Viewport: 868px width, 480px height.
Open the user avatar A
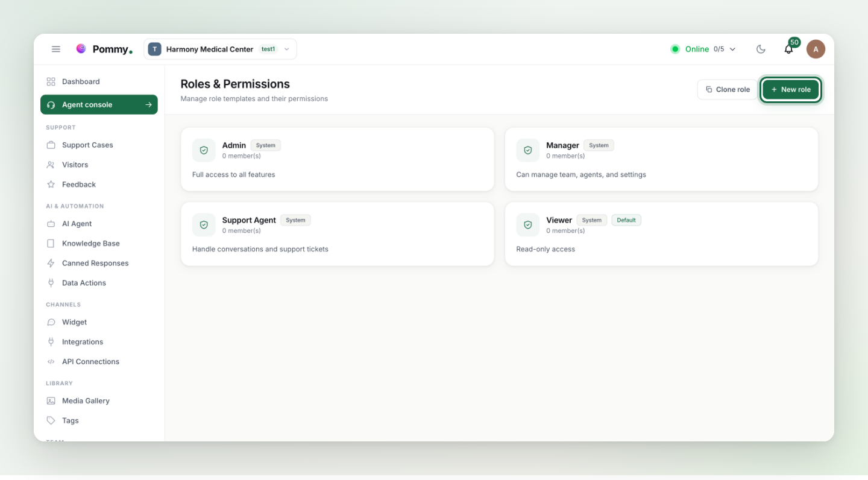tap(816, 49)
